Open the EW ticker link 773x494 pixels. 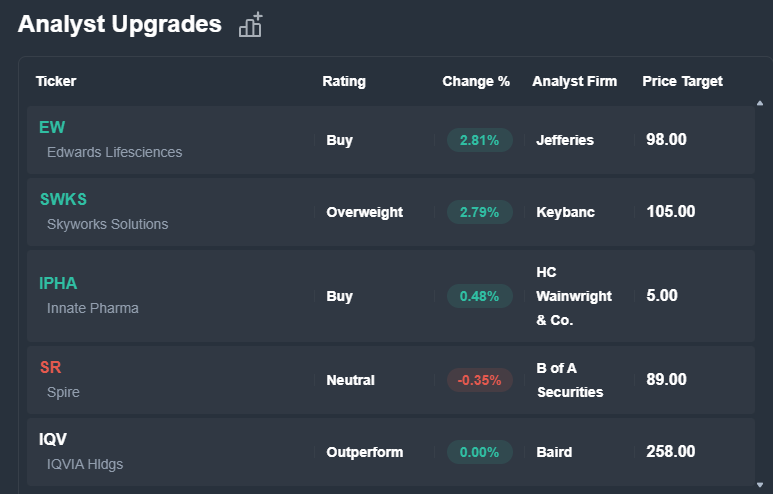[52, 127]
